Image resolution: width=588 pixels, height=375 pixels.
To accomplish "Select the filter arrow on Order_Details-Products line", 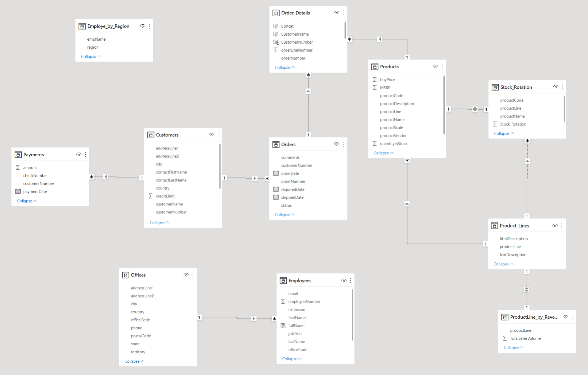I will point(380,39).
